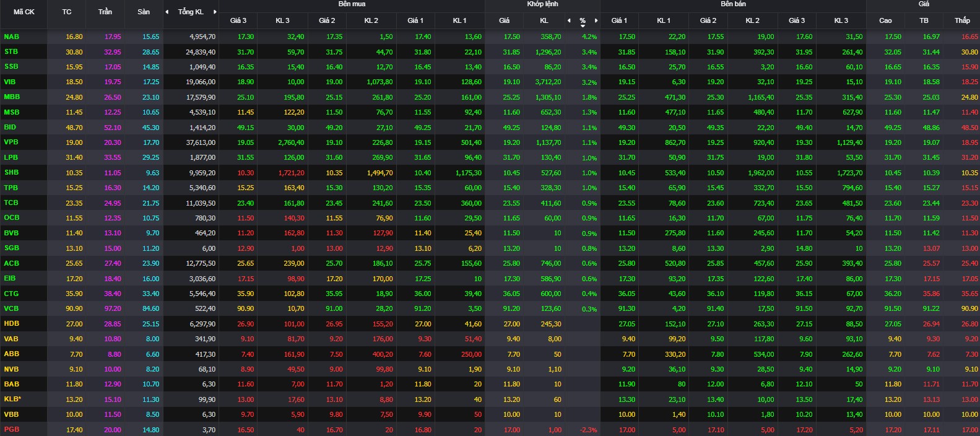Sort by the Mã CK column header
Screen dimensions: 980x436
point(24,12)
